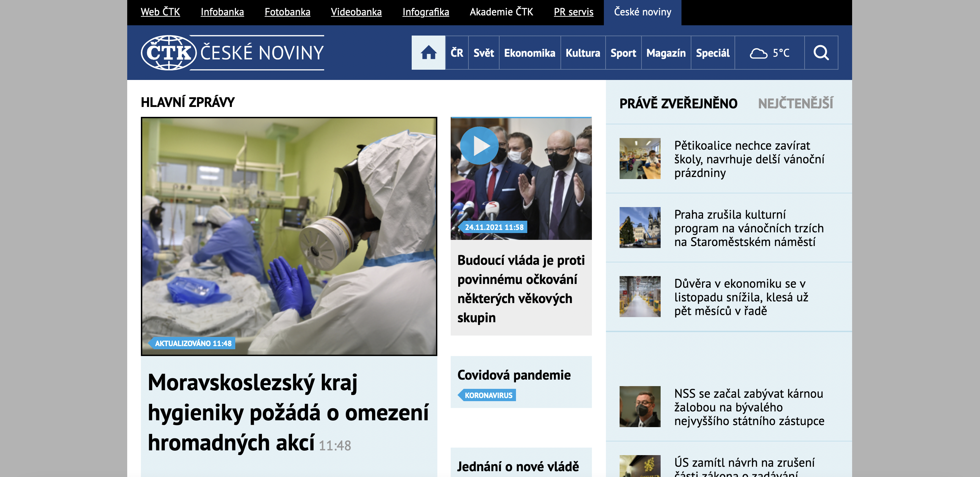Play the video on the government article

click(x=479, y=146)
